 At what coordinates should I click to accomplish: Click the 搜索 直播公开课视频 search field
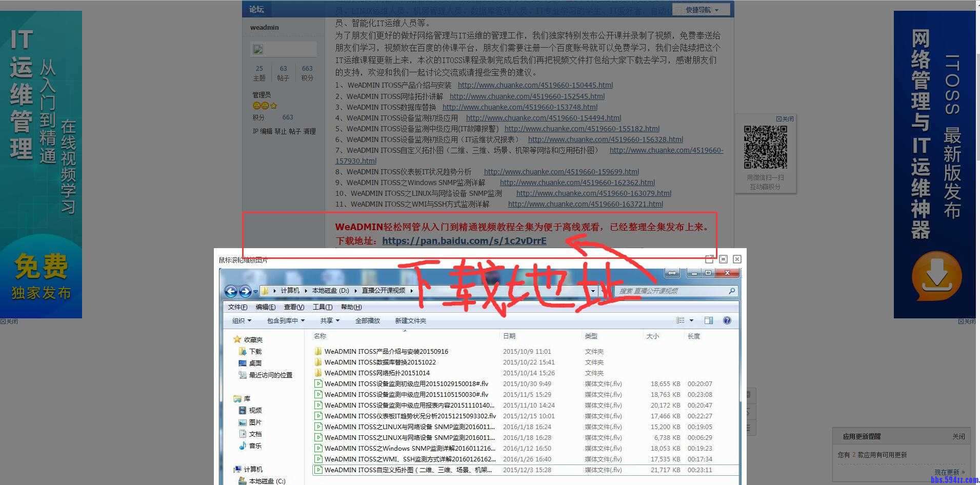point(671,291)
